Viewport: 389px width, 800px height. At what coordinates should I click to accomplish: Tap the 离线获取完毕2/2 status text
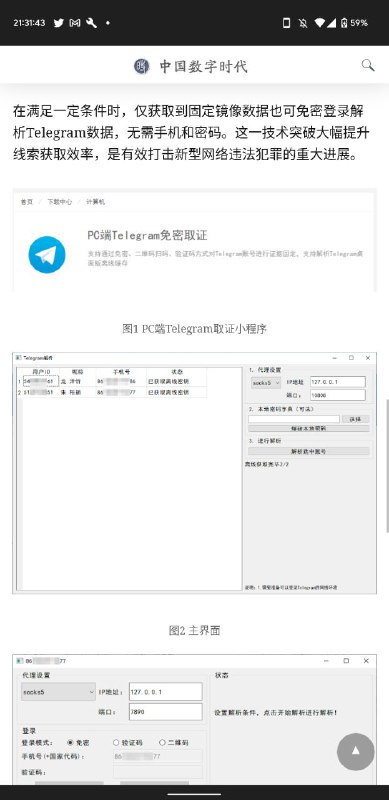[268, 464]
